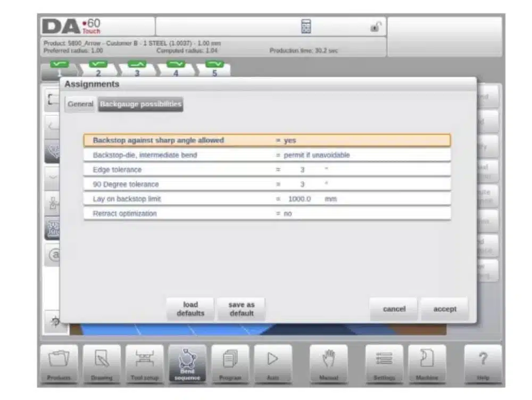Image resolution: width=532 pixels, height=400 pixels.
Task: Go to Tool setup icon
Action: (145, 364)
